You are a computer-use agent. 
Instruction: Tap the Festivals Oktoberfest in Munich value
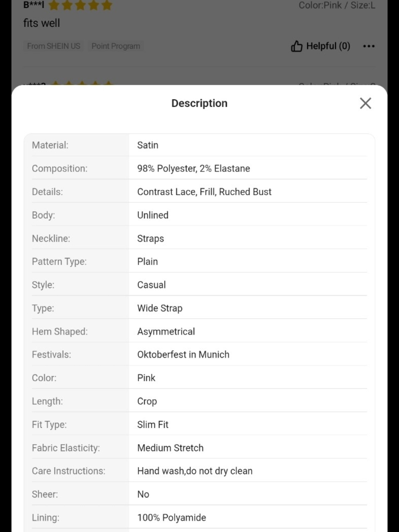(183, 354)
